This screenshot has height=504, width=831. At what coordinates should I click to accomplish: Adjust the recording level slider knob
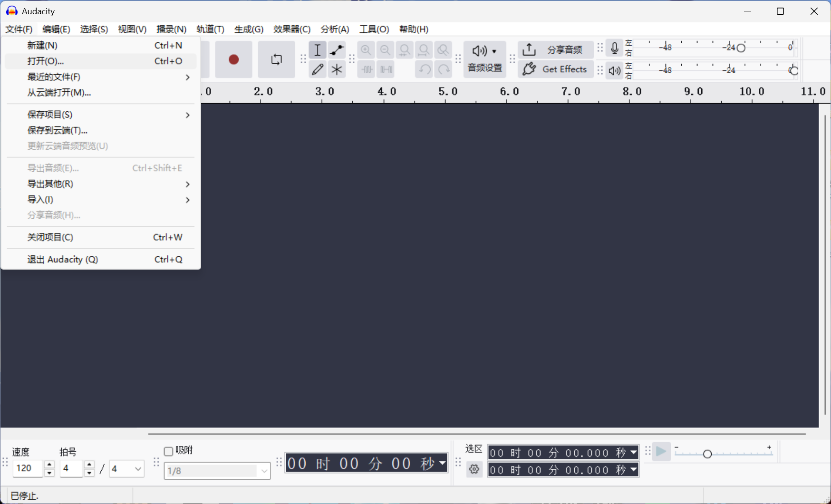(x=741, y=48)
